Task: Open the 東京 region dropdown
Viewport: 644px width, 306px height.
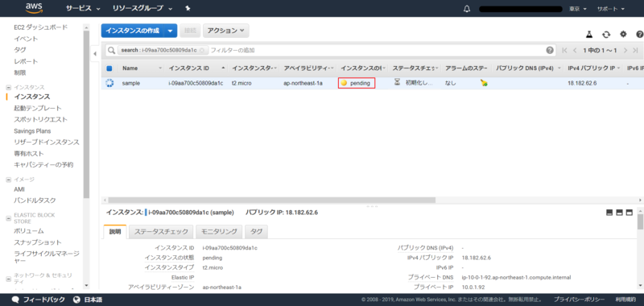Action: click(x=577, y=9)
